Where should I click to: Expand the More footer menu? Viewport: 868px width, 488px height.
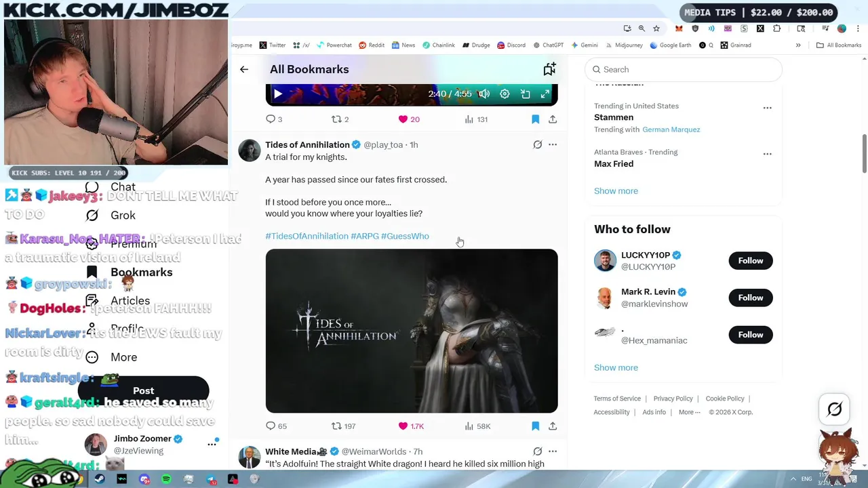(689, 412)
